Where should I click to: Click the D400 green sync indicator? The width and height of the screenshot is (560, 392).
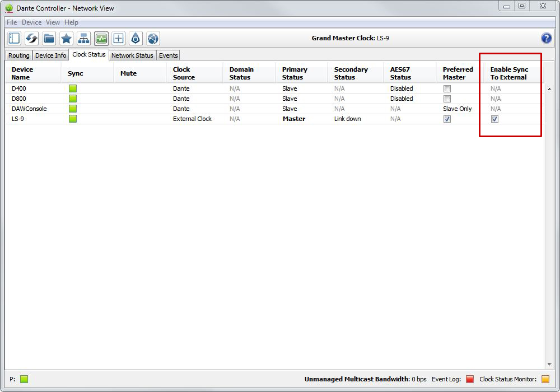[73, 88]
